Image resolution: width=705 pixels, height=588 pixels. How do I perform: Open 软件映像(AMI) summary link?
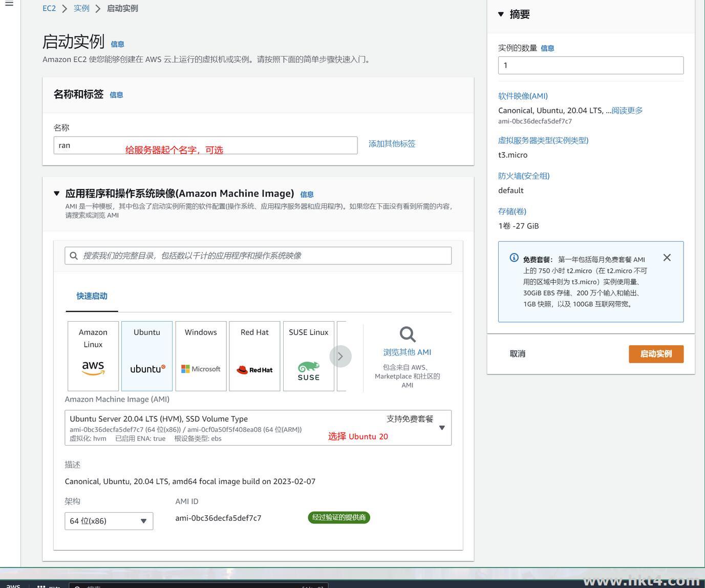tap(523, 96)
